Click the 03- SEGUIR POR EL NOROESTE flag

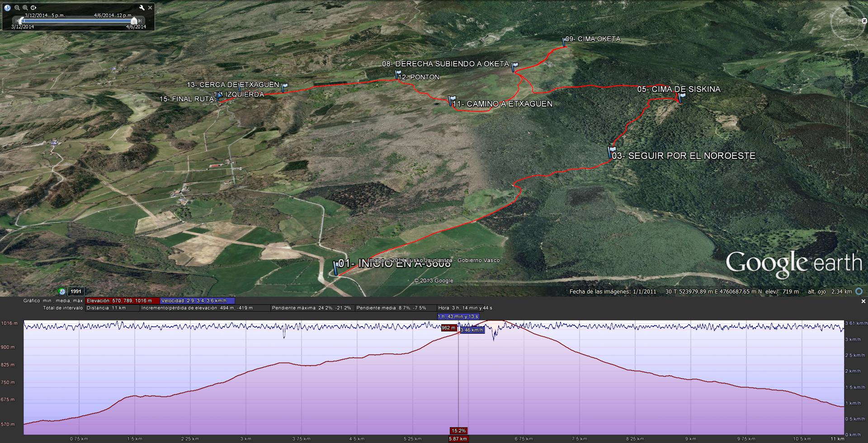[x=612, y=151]
